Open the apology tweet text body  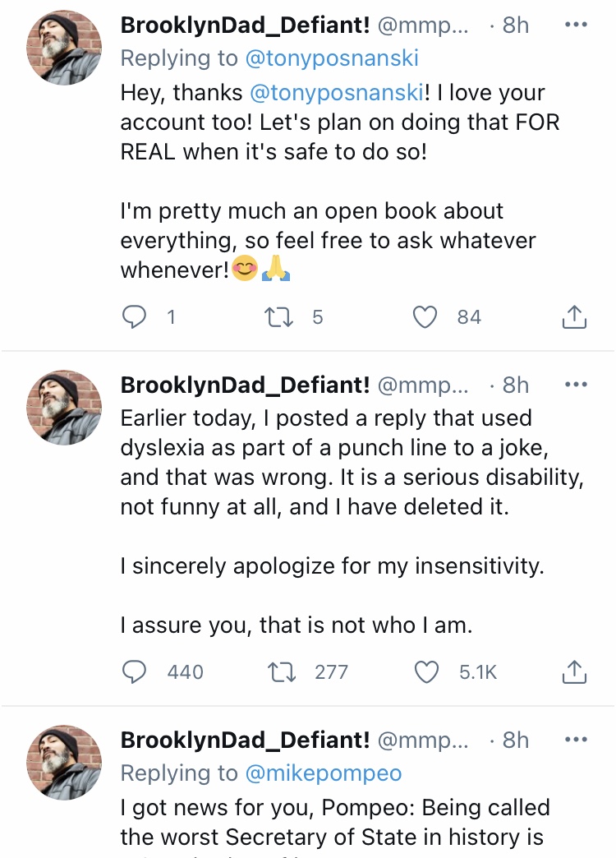point(352,522)
